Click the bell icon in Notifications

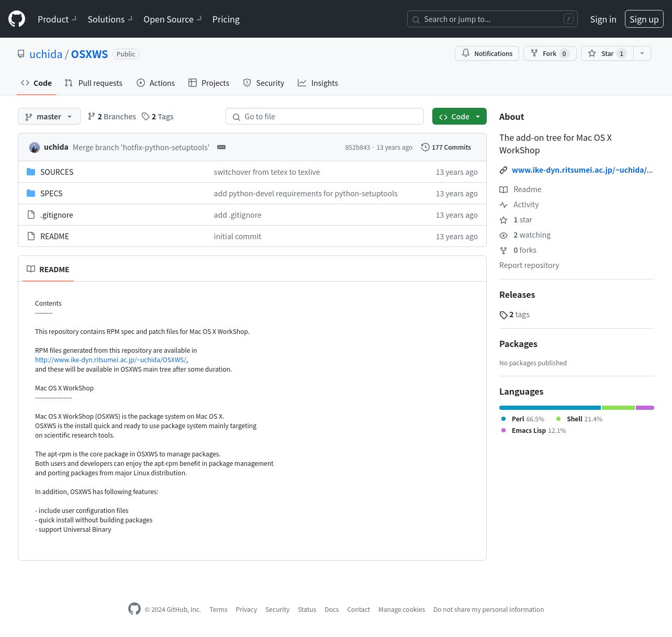[x=466, y=53]
